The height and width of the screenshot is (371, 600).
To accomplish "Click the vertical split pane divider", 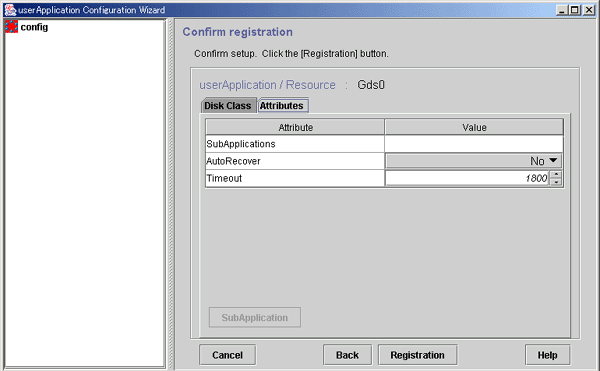I will pos(171,194).
